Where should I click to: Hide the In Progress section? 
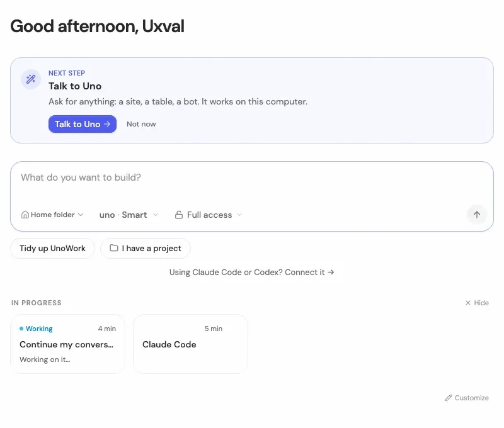click(x=477, y=303)
